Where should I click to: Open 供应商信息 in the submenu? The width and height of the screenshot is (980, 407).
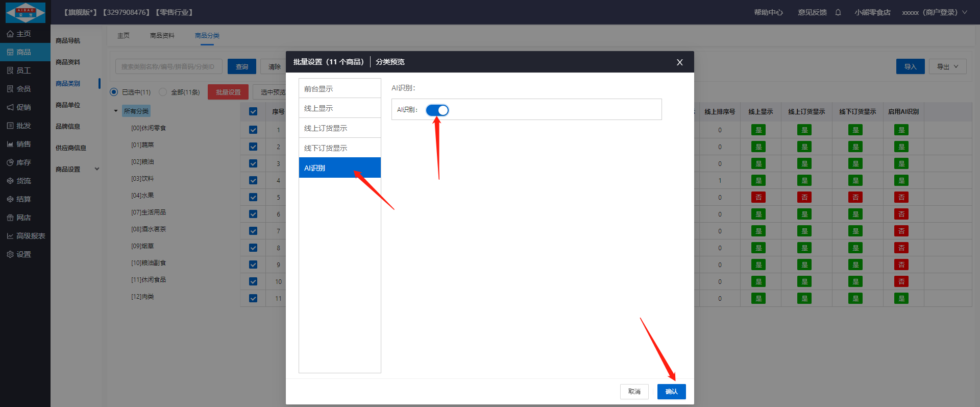click(71, 148)
